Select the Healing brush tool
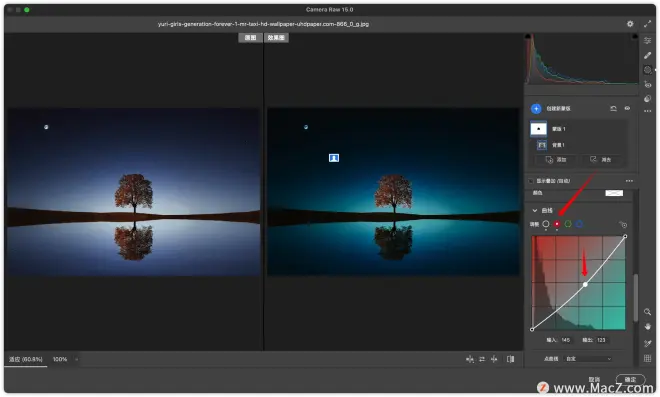This screenshot has width=660, height=397. 647,55
